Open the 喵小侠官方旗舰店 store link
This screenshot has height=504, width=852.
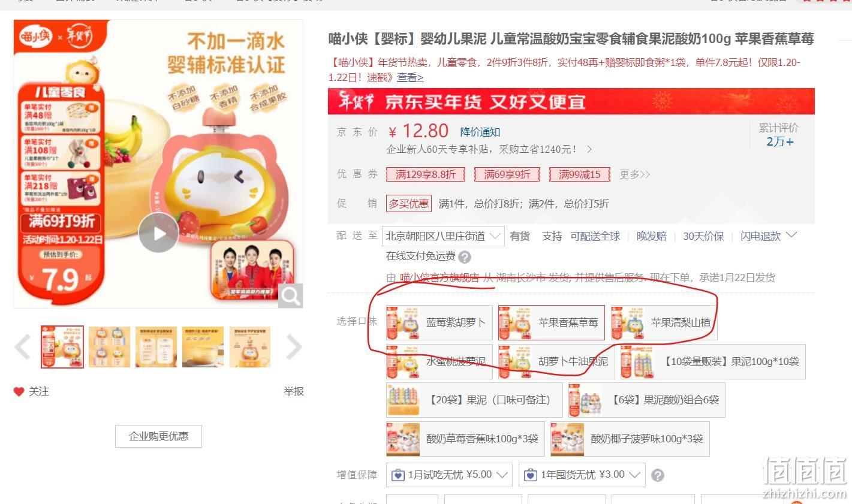pyautogui.click(x=439, y=277)
